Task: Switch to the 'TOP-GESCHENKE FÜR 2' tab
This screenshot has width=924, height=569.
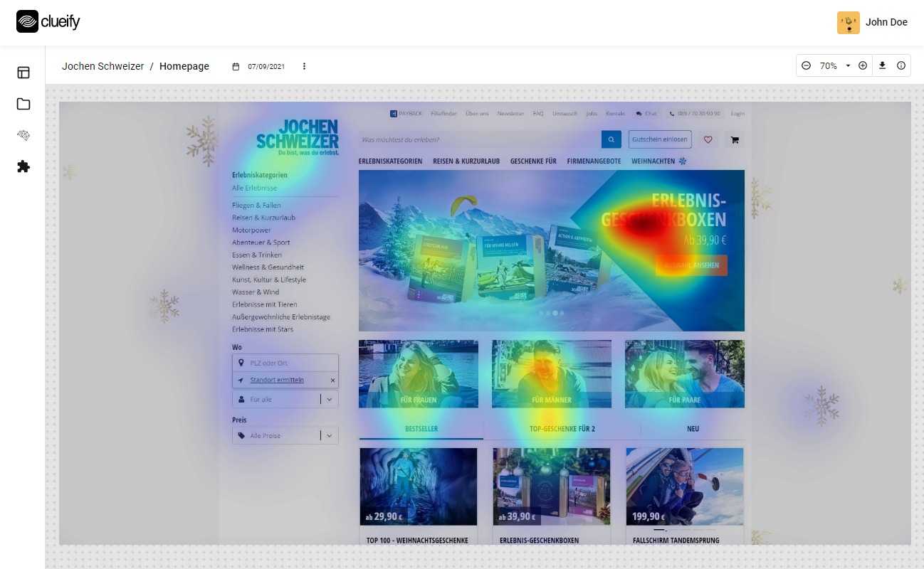Action: 562,429
